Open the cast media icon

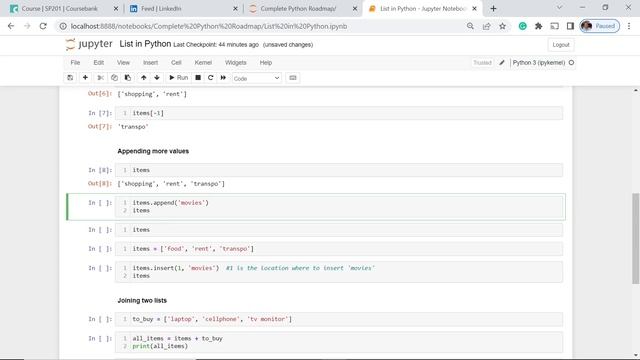pos(554,26)
